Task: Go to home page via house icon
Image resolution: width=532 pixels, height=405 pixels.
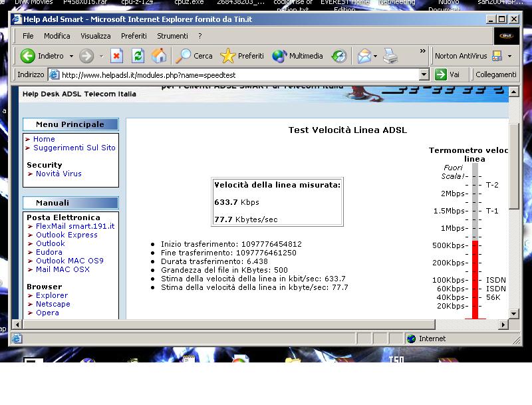Action: 159,56
